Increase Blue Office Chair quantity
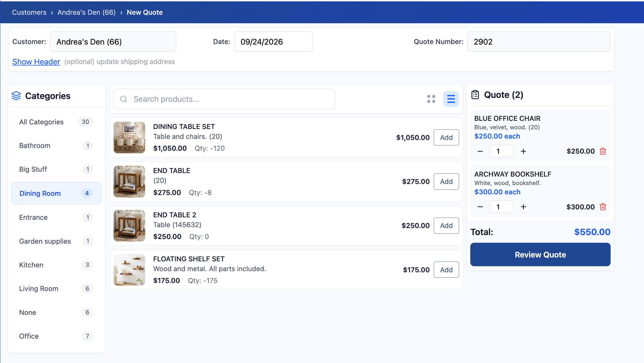The height and width of the screenshot is (363, 644). point(523,151)
